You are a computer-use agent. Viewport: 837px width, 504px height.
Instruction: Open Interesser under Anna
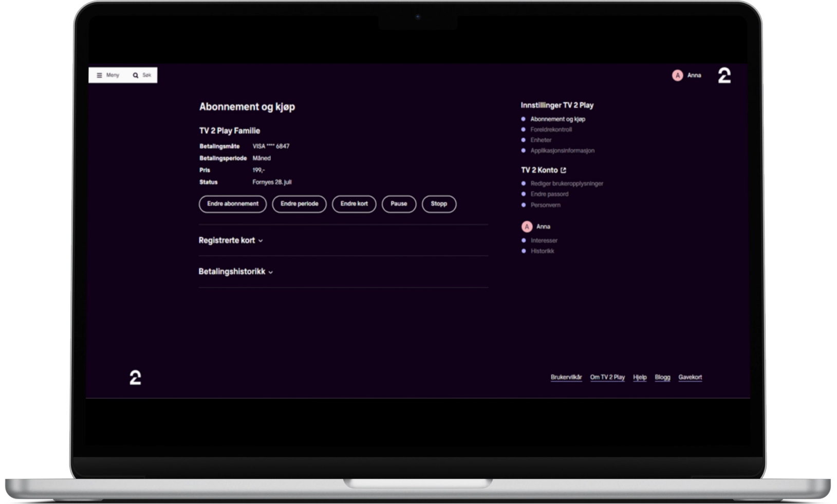tap(544, 240)
